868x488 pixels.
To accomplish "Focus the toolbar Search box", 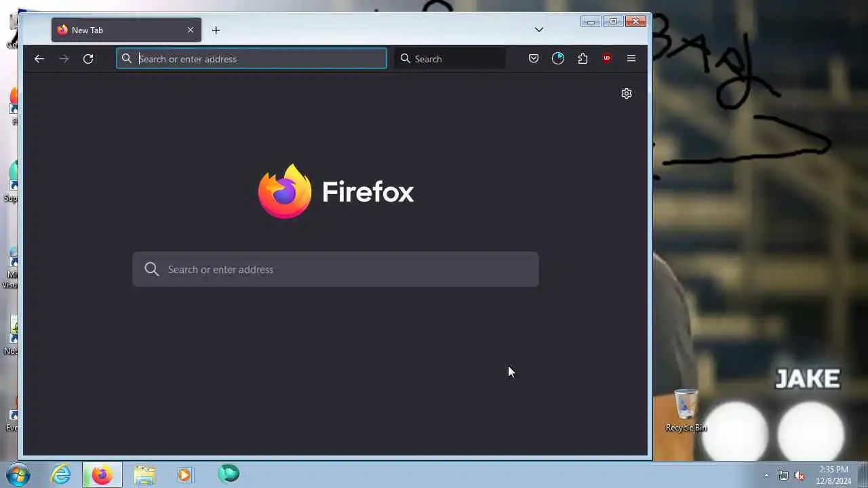I will click(450, 59).
